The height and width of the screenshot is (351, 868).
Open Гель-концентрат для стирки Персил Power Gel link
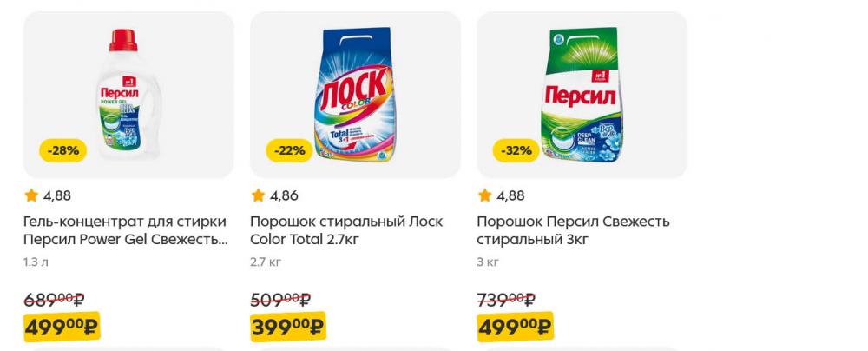(126, 231)
